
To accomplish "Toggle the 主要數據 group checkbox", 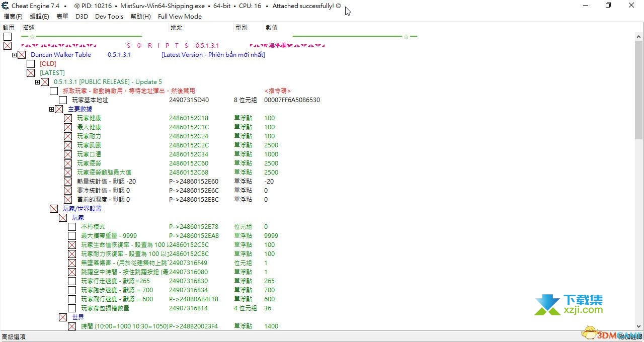I will click(x=59, y=109).
